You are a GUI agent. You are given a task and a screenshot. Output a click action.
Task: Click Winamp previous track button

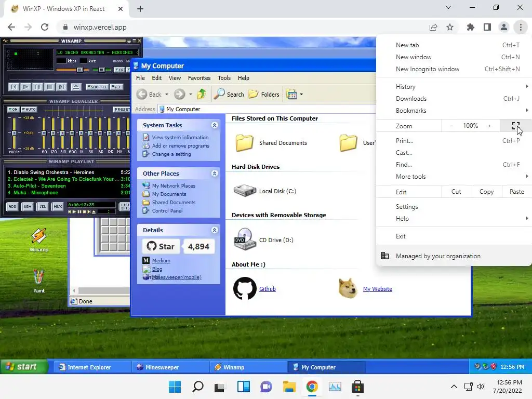[x=14, y=87]
